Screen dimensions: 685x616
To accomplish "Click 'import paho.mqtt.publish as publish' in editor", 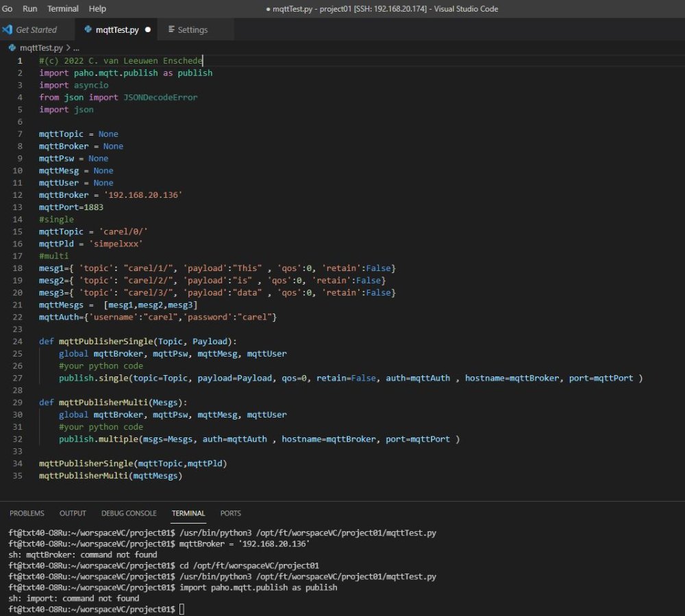I will [126, 73].
